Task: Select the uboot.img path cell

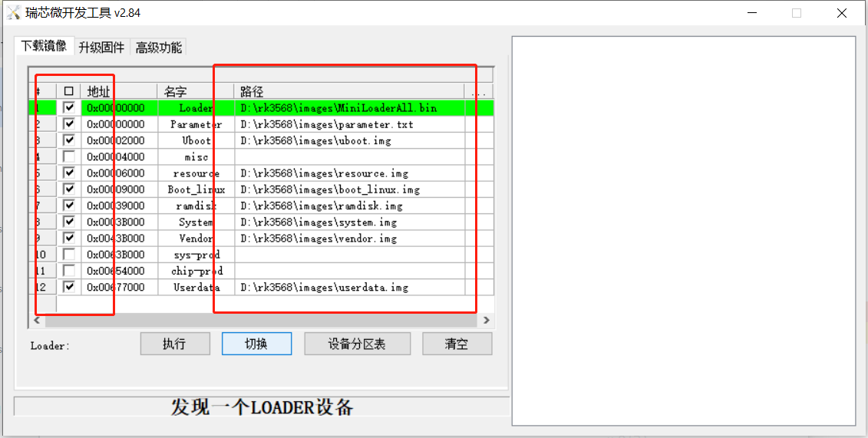Action: 349,140
